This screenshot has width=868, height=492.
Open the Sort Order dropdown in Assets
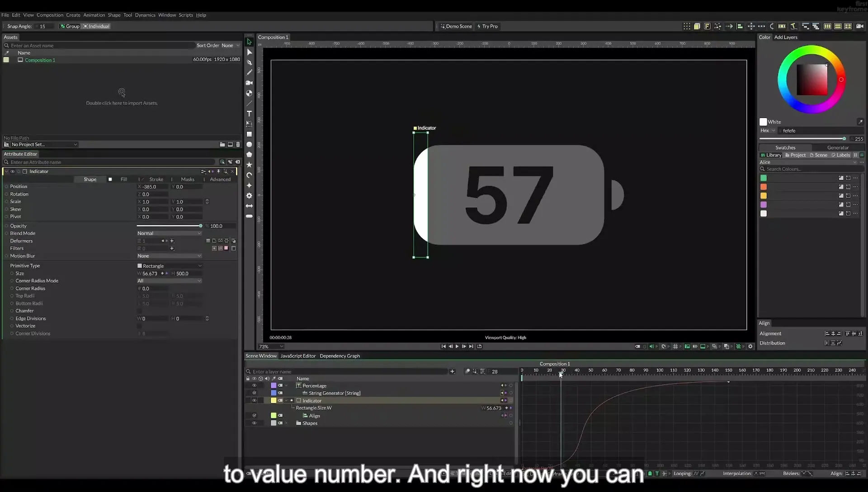(230, 45)
